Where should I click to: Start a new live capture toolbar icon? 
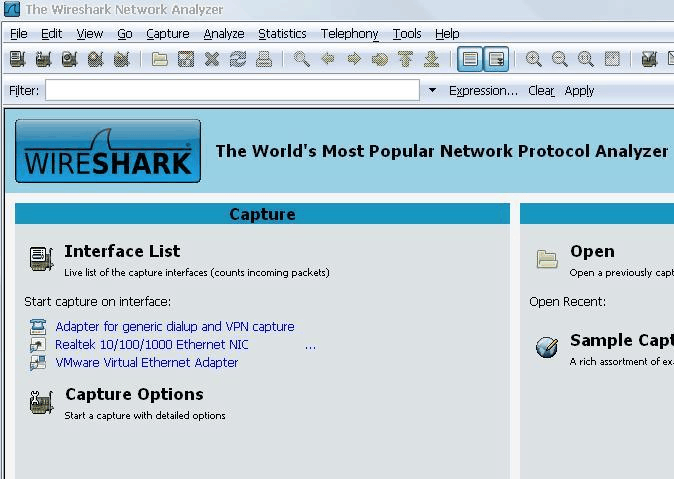point(69,59)
